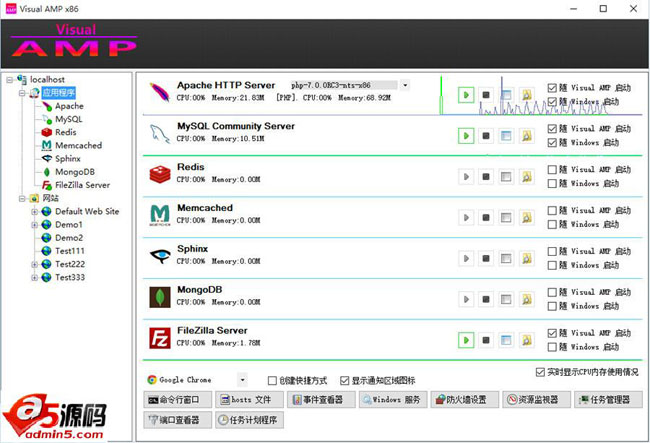Image resolution: width=650 pixels, height=443 pixels.
Task: Expand the Test333 site node
Action: (35, 278)
